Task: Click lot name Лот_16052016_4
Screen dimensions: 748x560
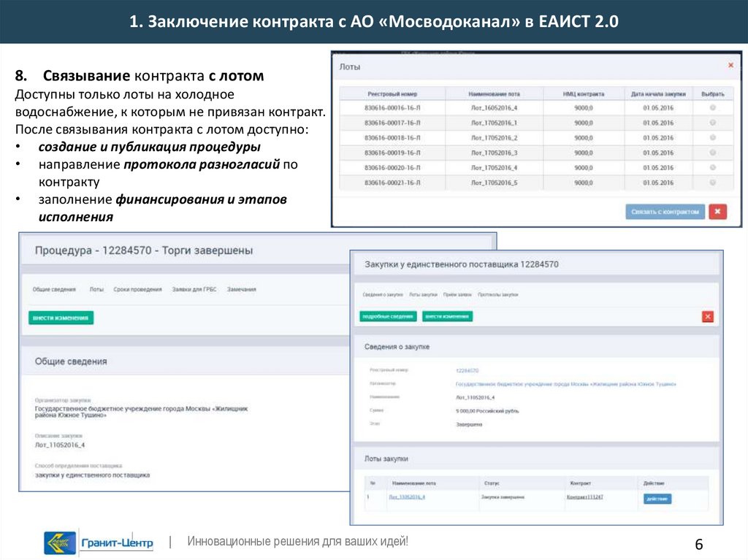Action: (x=494, y=108)
